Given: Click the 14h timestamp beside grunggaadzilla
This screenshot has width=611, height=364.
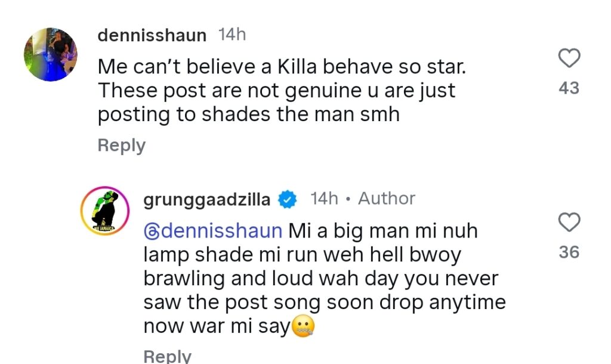Looking at the screenshot, I should 324,199.
